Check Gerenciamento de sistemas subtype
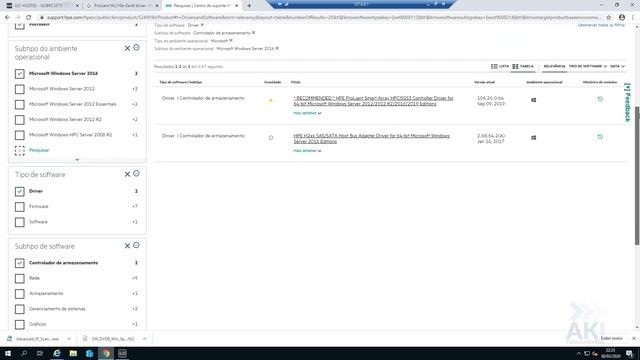640x360 pixels. click(x=19, y=309)
